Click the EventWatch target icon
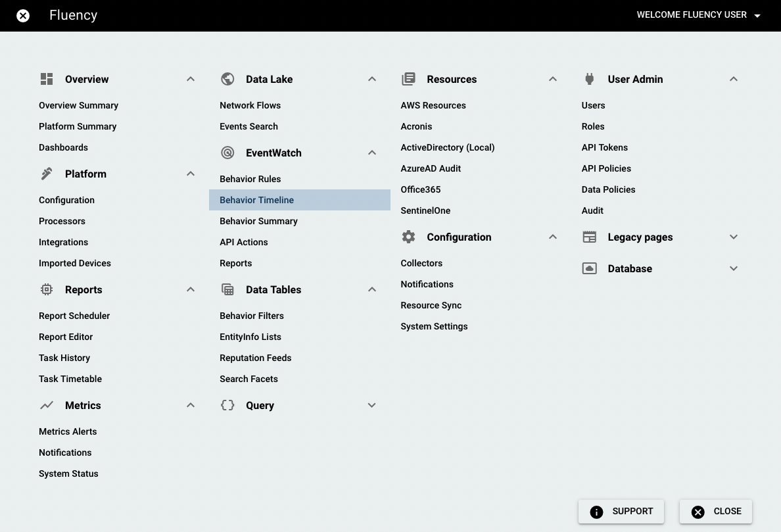781x532 pixels. pos(227,153)
